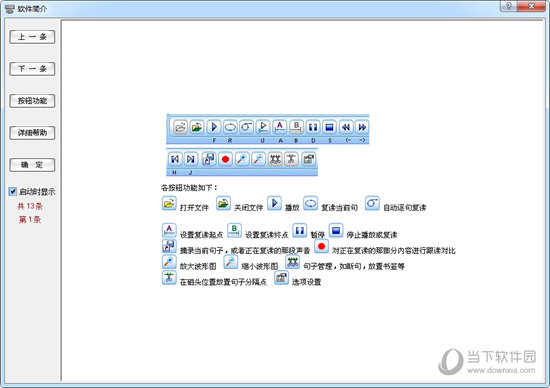
Task: Click the red record icon in second toolbar
Action: [x=225, y=159]
